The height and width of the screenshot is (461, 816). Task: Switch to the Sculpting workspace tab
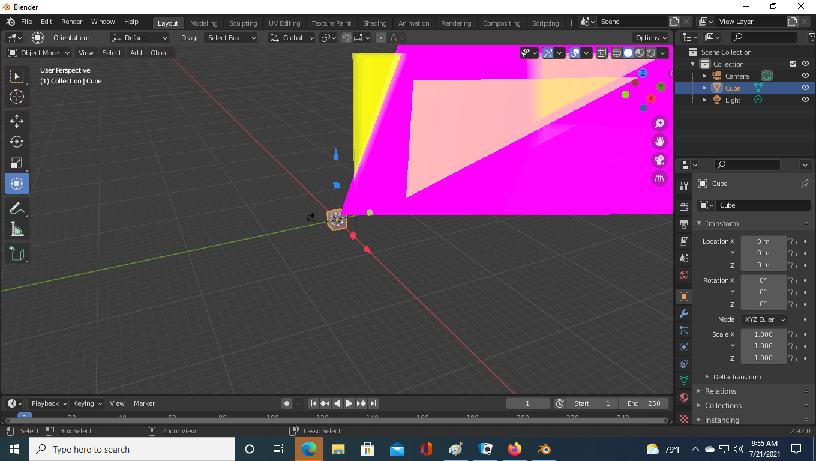242,21
